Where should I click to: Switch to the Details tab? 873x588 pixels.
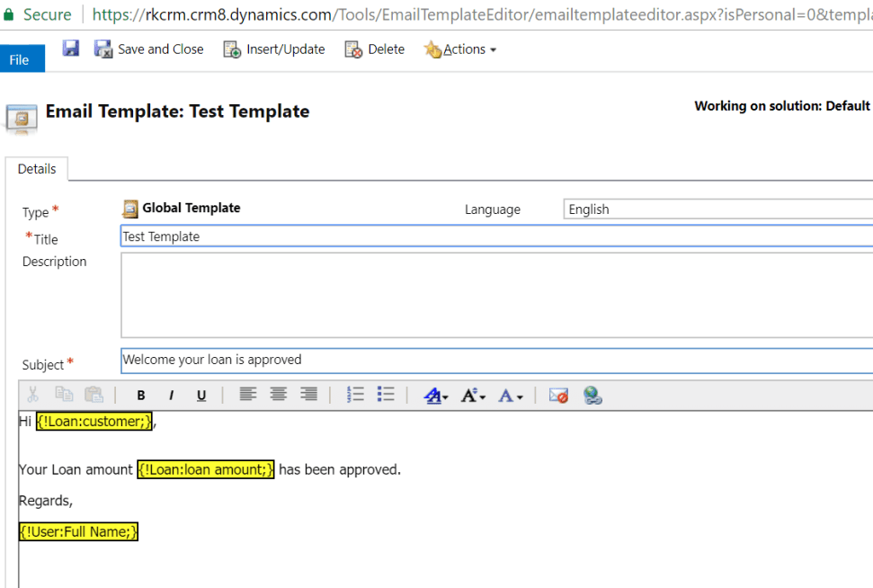pos(37,169)
